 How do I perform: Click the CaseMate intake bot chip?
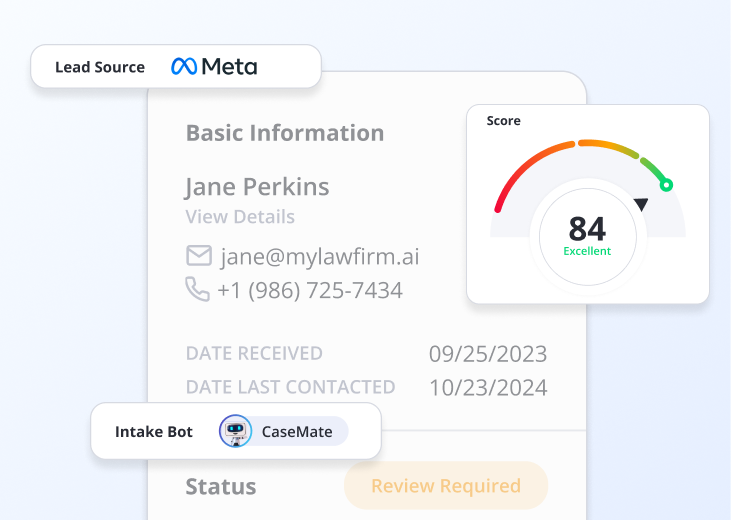[283, 431]
